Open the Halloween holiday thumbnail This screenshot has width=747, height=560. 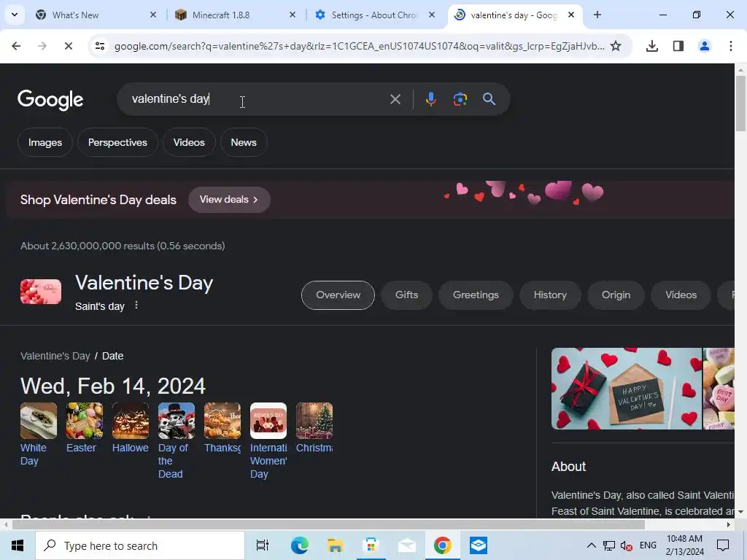click(x=130, y=421)
